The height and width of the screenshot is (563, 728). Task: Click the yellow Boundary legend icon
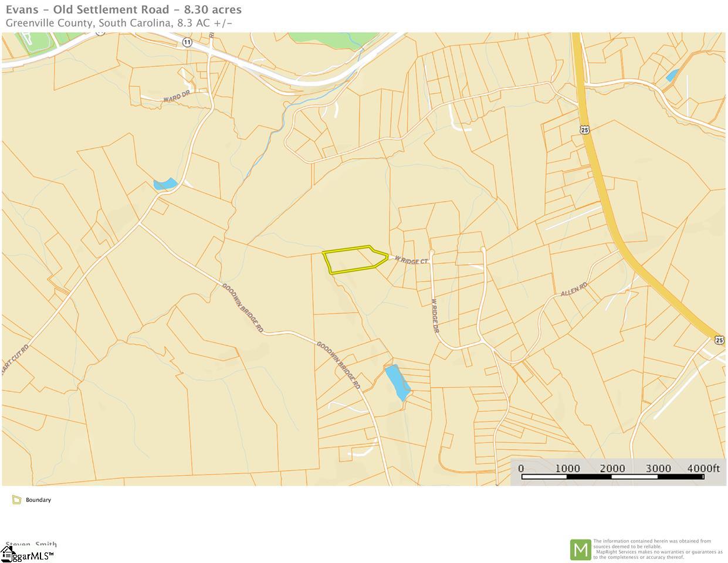[16, 500]
